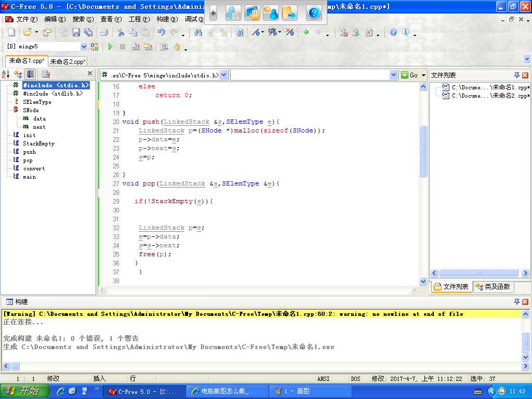Click the New file icon

pyautogui.click(x=11, y=32)
